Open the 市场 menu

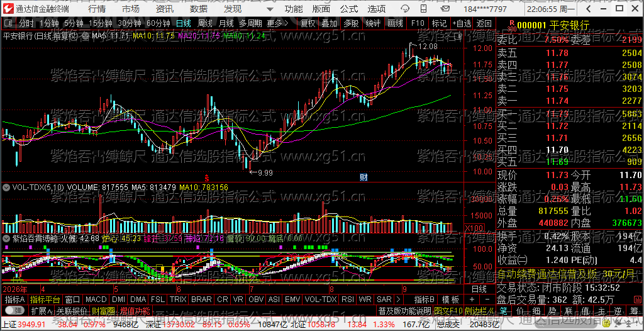(131, 9)
